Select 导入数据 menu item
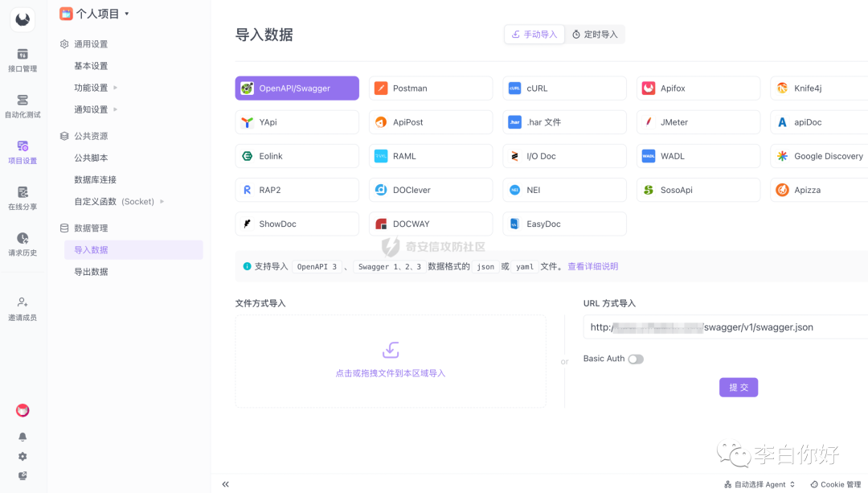Image resolution: width=868 pixels, height=493 pixels. click(x=133, y=250)
